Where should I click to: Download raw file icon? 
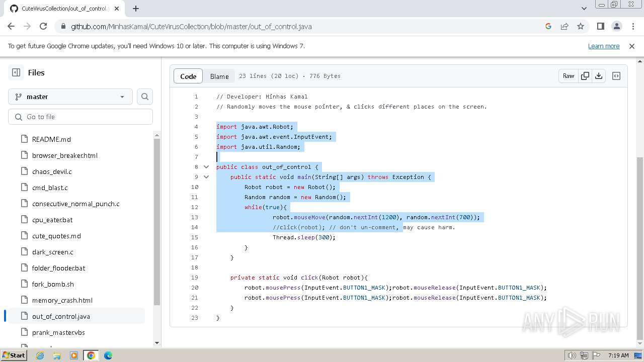pos(599,76)
